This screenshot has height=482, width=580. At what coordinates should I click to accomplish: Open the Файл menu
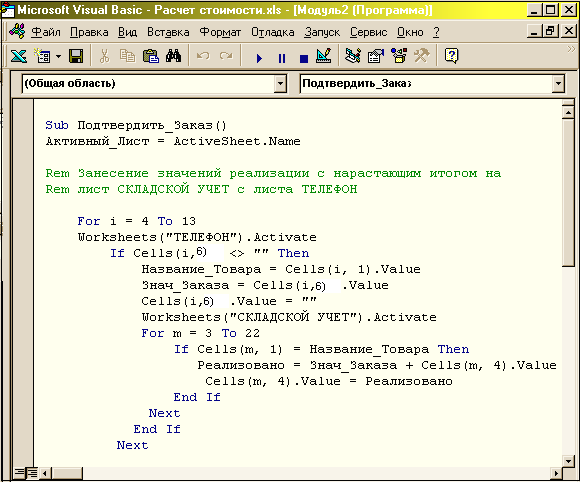(46, 32)
